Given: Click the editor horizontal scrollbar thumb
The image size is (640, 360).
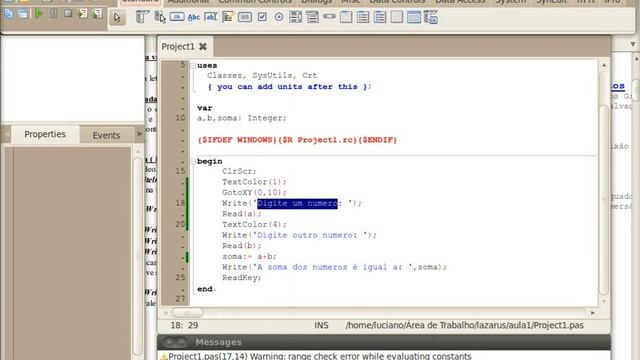Looking at the screenshot, I should [187, 313].
